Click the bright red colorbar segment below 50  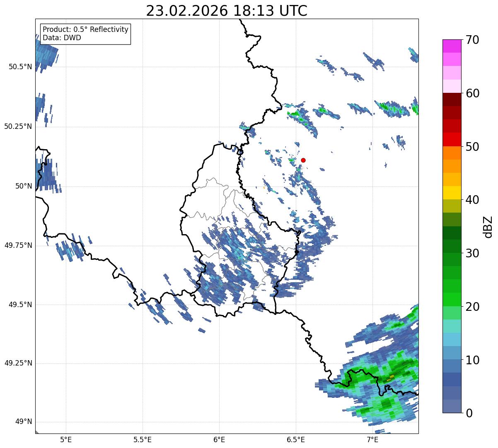coord(452,139)
